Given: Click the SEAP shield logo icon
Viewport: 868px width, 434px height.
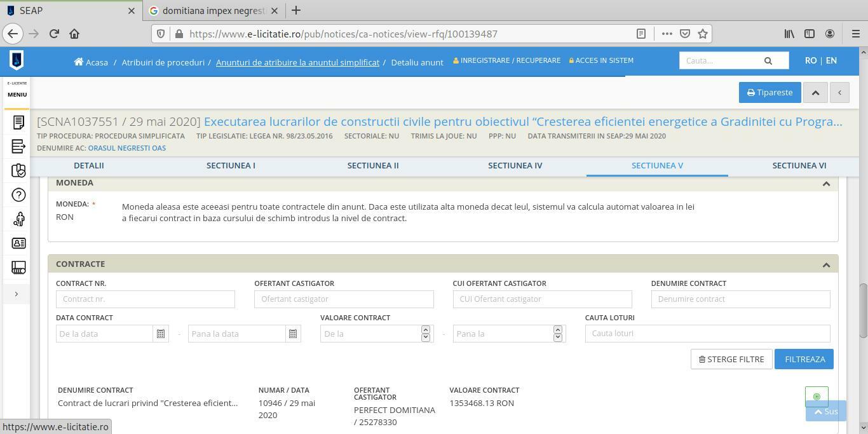Looking at the screenshot, I should click(17, 60).
